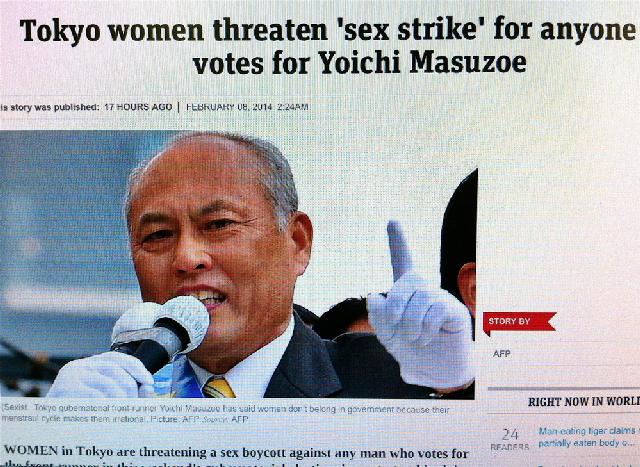Viewport: 640px width, 467px height.
Task: Open the main article photo of the speaker
Action: tap(238, 264)
